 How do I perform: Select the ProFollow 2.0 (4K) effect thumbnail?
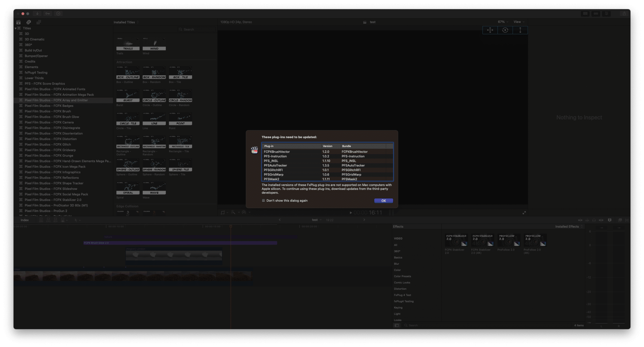coord(535,240)
